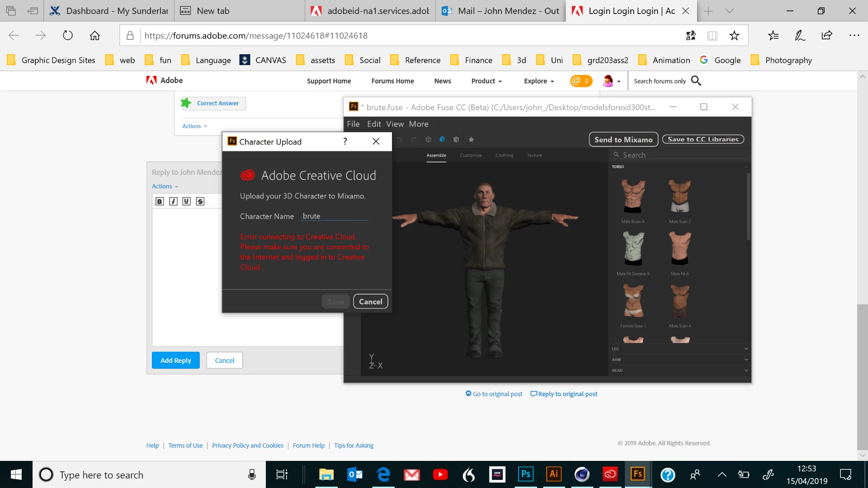Toggle italic formatting in reply editor
Viewport: 868px width, 488px height.
point(173,202)
